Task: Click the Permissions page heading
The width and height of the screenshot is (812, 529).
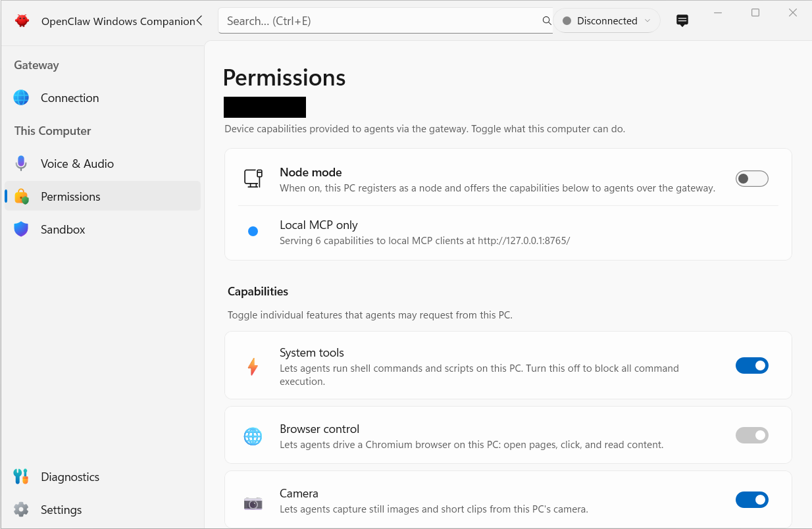Action: tap(284, 78)
